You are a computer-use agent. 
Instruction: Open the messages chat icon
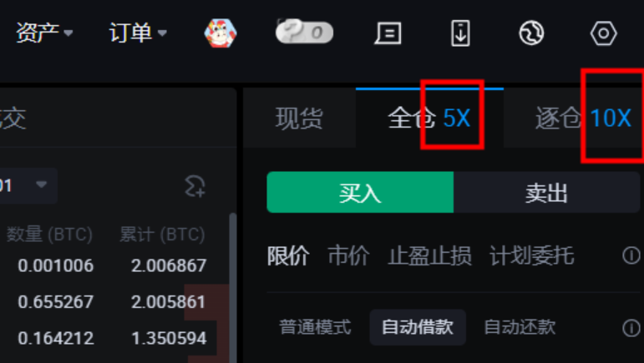coord(388,33)
